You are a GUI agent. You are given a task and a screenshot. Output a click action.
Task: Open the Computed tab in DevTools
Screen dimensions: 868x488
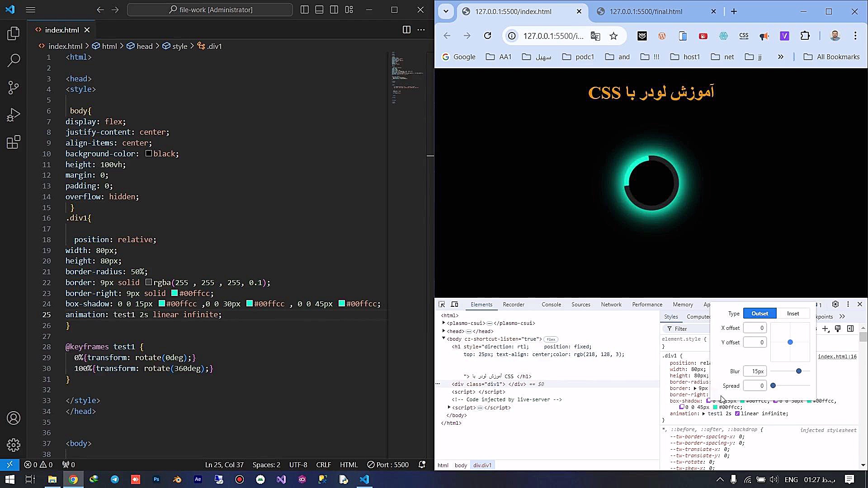(x=698, y=317)
